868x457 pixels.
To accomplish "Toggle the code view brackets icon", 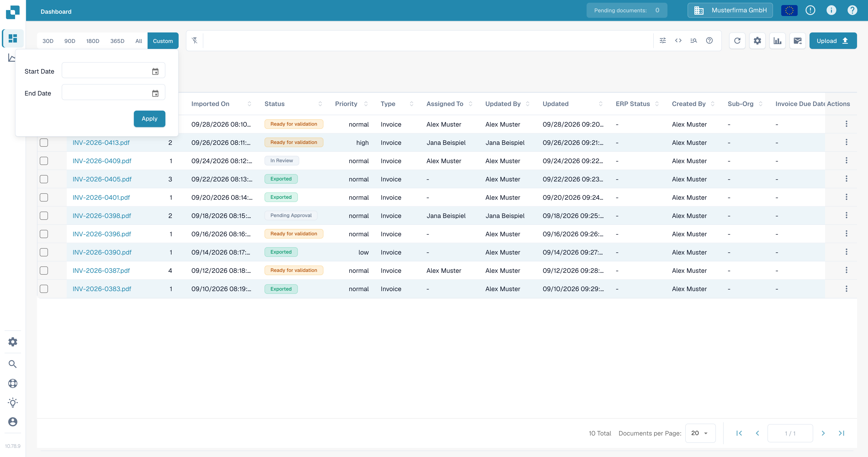I will click(x=678, y=40).
